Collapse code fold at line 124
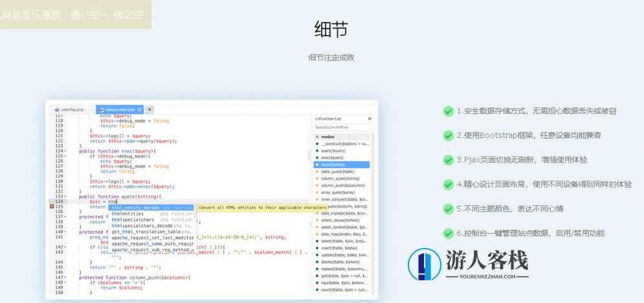Image resolution: width=644 pixels, height=303 pixels. point(65,151)
